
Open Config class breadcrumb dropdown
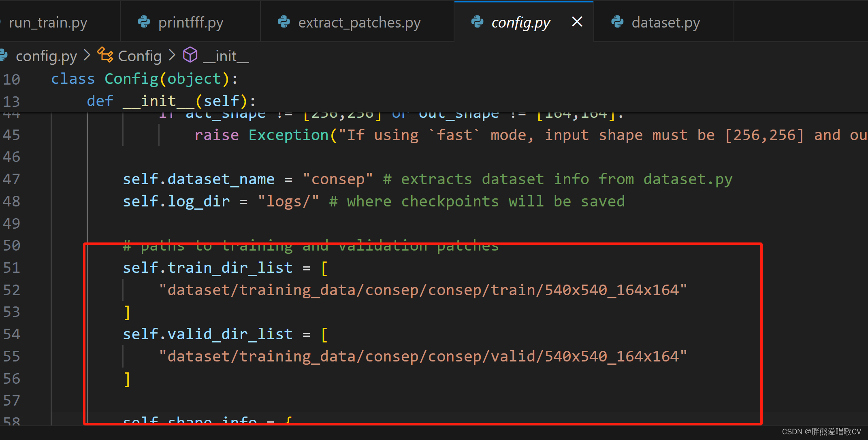coord(139,56)
